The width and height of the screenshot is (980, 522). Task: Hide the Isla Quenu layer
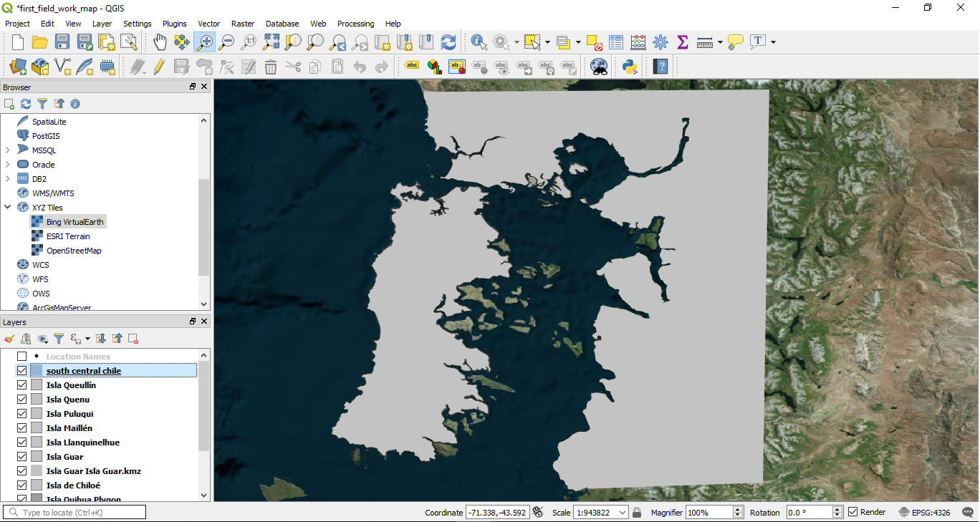(x=22, y=400)
